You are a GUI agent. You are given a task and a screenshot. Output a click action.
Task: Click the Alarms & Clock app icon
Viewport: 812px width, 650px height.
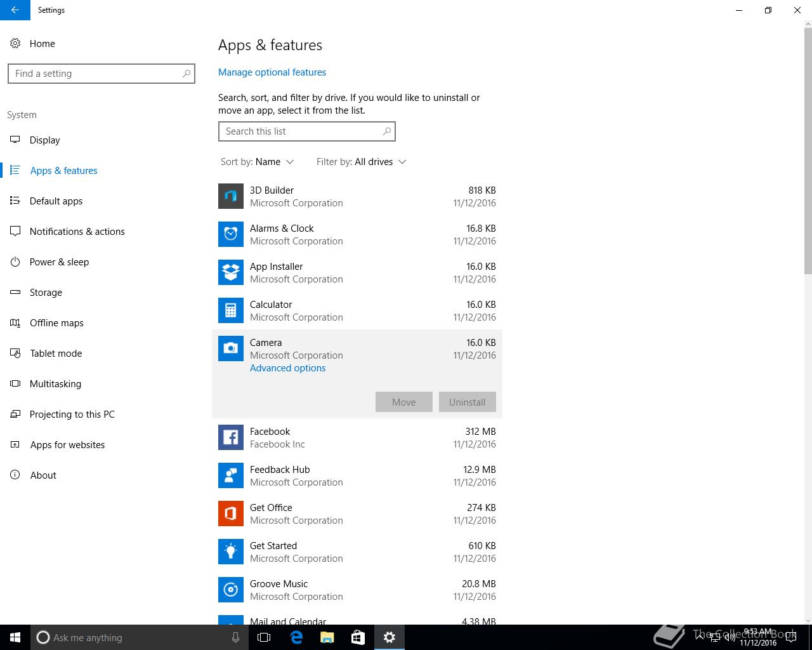click(231, 234)
